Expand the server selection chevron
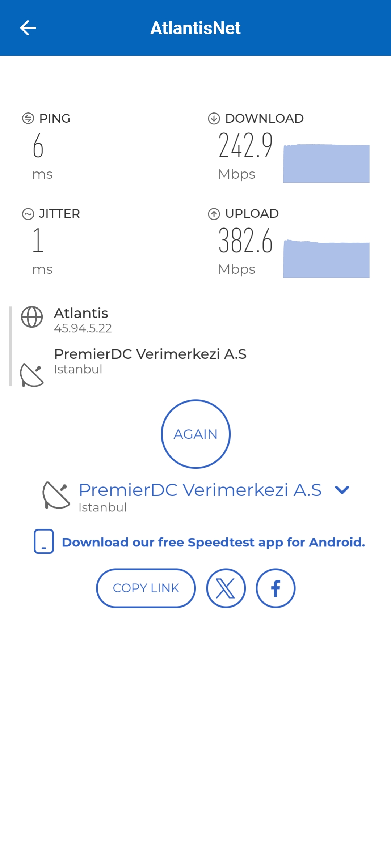The width and height of the screenshot is (391, 868). (342, 490)
